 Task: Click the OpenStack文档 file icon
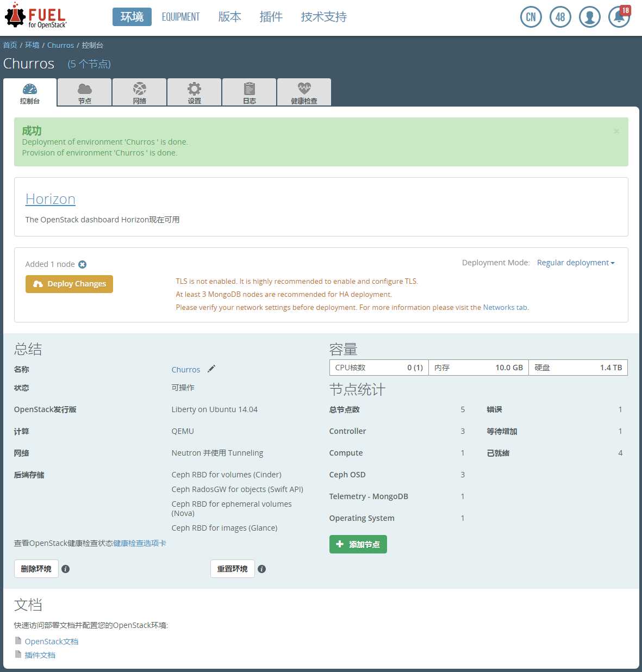[18, 641]
